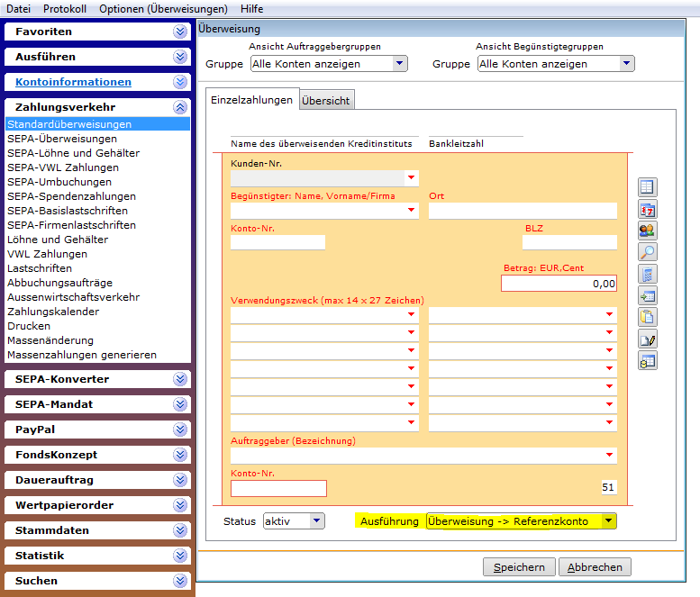This screenshot has height=597, width=700.
Task: Open SEPA-VWL Zahlungen
Action: point(63,167)
